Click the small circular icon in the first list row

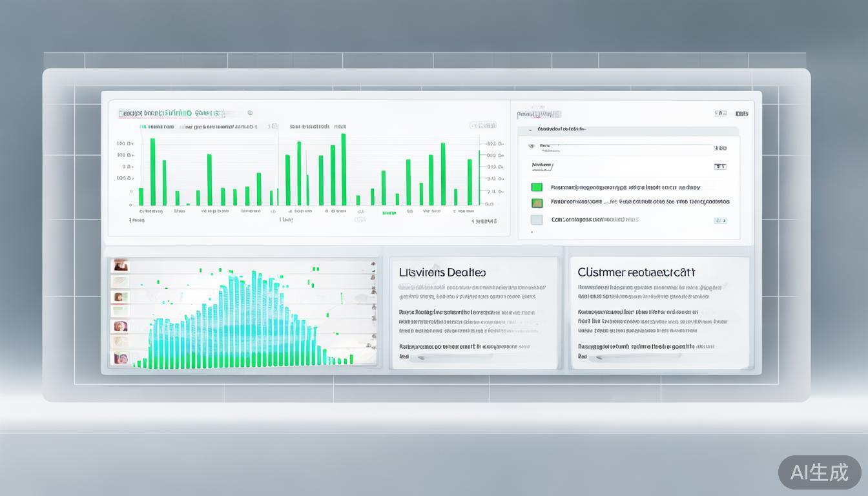tap(532, 147)
